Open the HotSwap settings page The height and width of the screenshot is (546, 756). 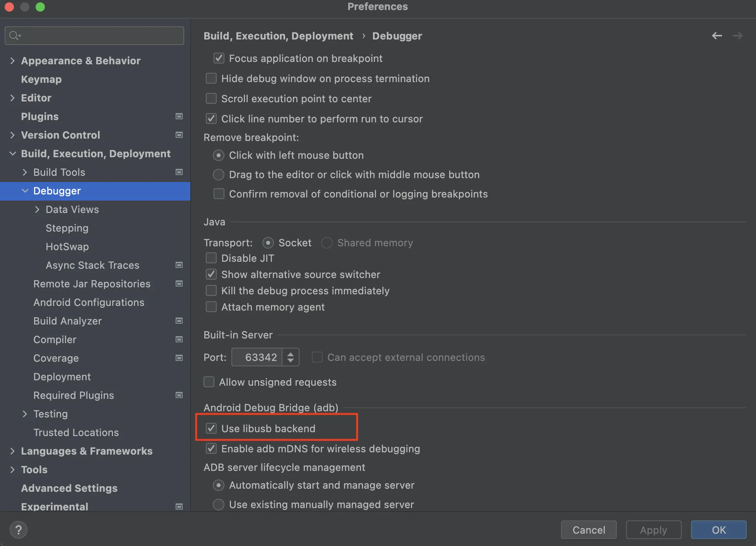(67, 247)
